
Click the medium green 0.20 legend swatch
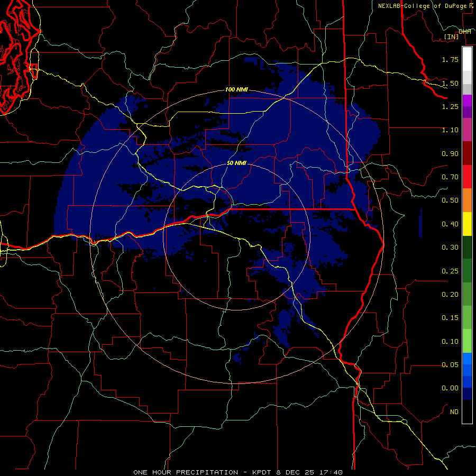[467, 294]
